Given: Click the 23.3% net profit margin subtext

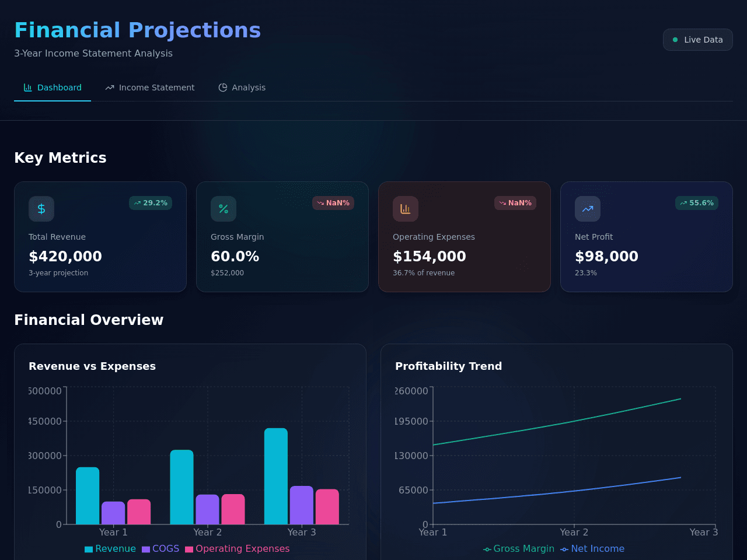Looking at the screenshot, I should tap(586, 273).
